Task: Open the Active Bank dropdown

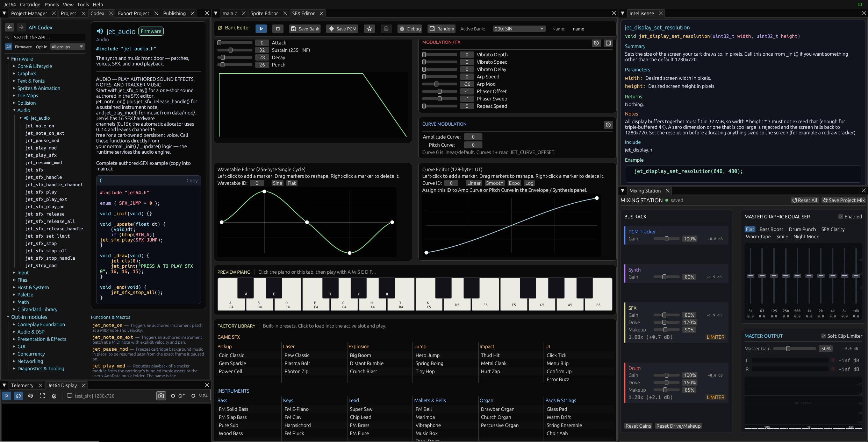Action: [x=519, y=29]
